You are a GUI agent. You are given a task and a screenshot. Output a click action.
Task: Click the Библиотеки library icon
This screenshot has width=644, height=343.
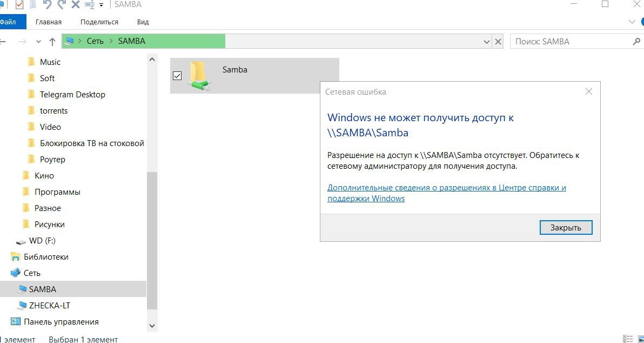(x=15, y=257)
